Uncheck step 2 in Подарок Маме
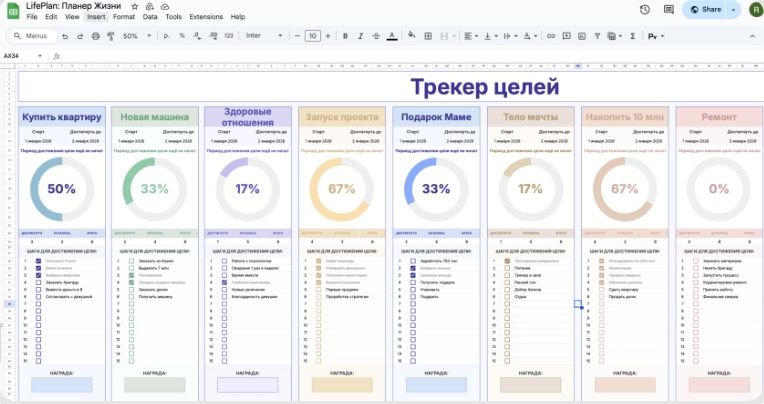This screenshot has width=764, height=404. (x=413, y=268)
